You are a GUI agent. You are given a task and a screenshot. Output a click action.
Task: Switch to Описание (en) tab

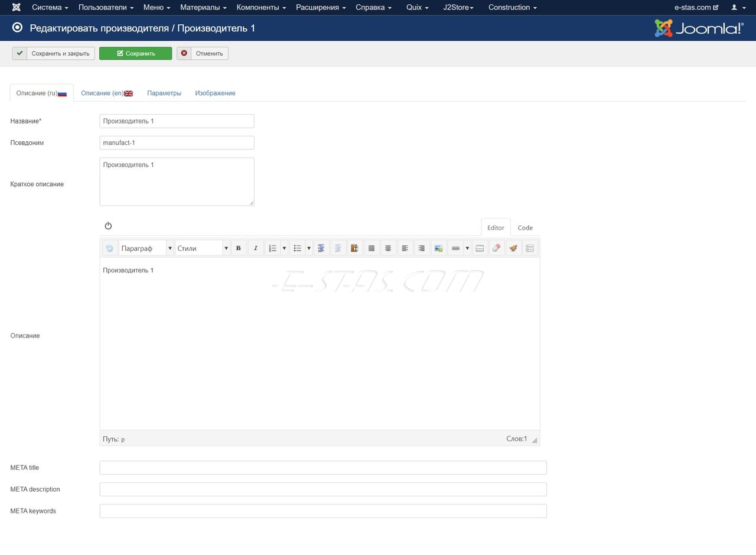pyautogui.click(x=107, y=93)
